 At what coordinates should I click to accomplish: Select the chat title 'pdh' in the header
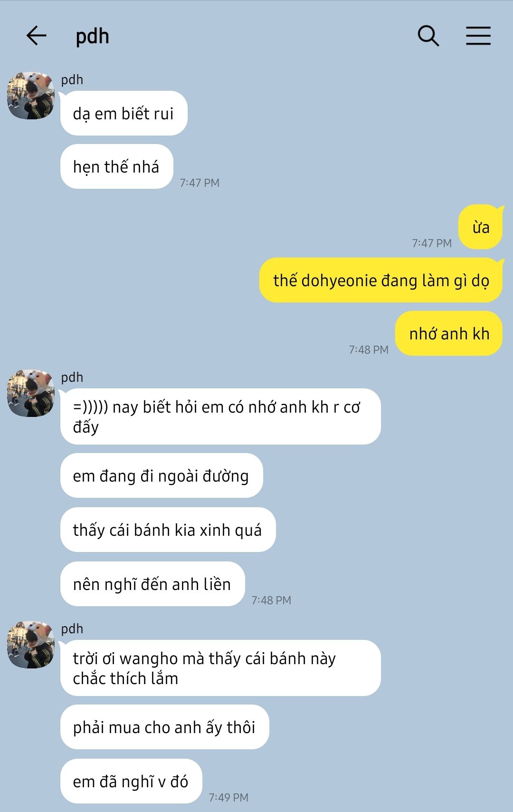[x=93, y=36]
